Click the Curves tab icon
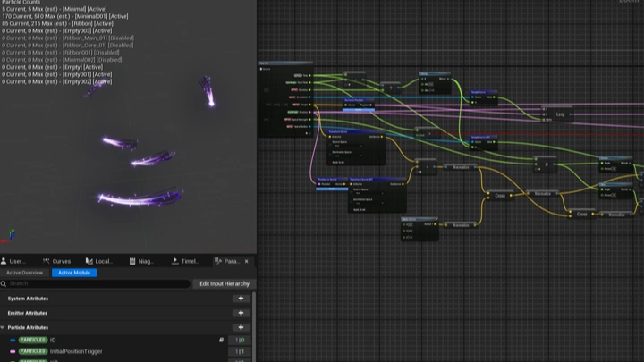 click(x=47, y=261)
